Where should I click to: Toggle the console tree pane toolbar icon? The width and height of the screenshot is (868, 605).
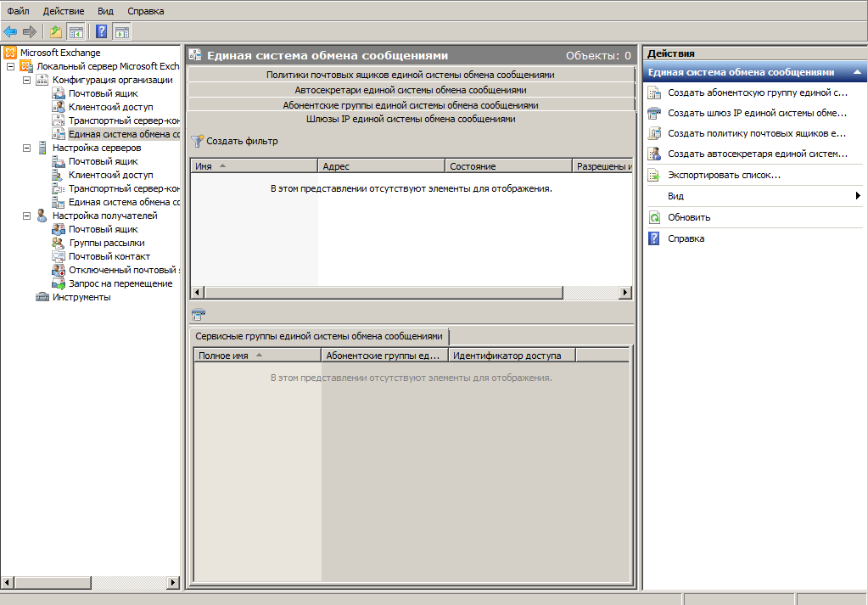pos(76,31)
